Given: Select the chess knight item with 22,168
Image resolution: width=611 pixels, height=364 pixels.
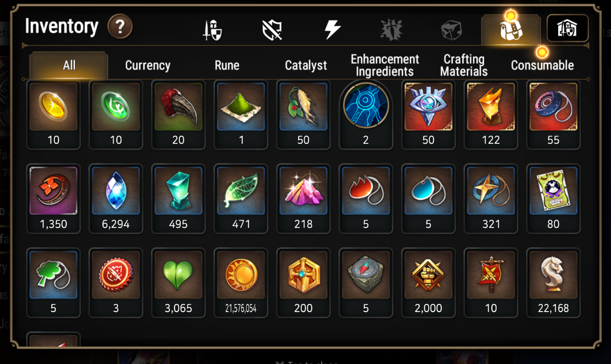Looking at the screenshot, I should tap(553, 283).
